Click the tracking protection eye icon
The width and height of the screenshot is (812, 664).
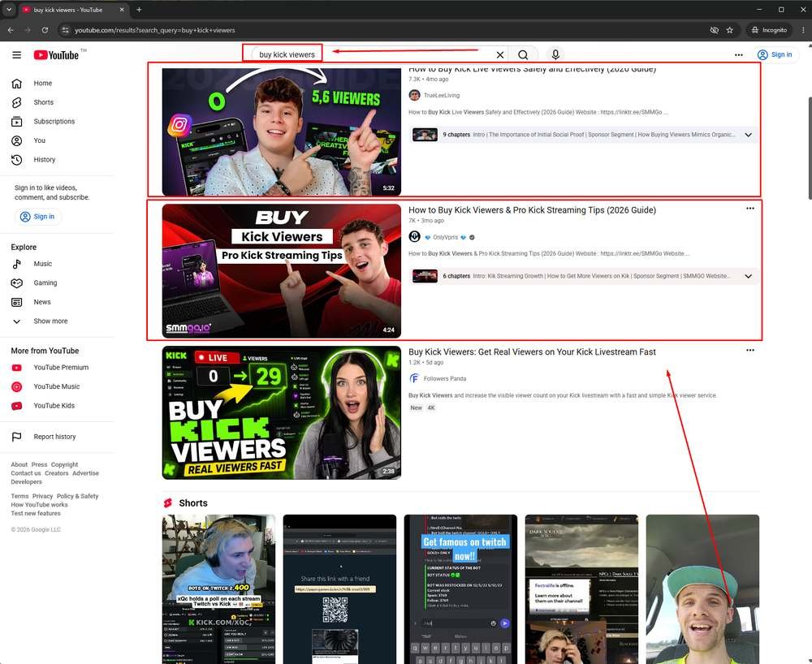tap(714, 30)
